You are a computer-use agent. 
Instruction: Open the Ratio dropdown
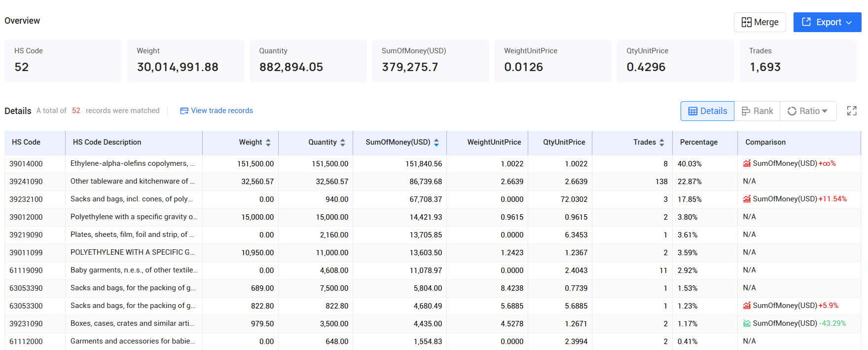pos(808,111)
